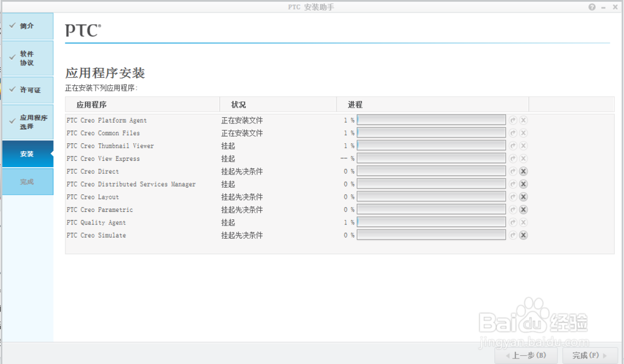Click retry icon for PTC Creo Layout

point(513,197)
